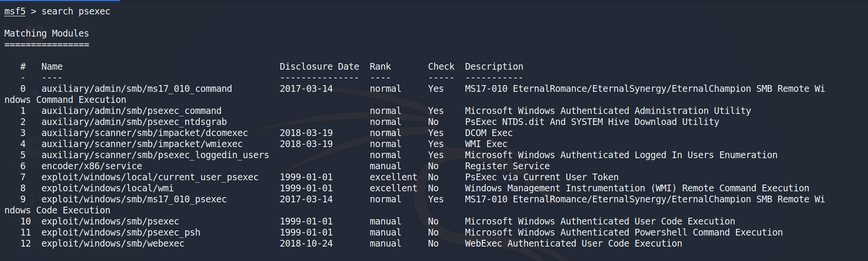Click the auxiliary/scanner/smb/impacket/dcomexec module name
The height and width of the screenshot is (261, 868).
click(x=144, y=133)
